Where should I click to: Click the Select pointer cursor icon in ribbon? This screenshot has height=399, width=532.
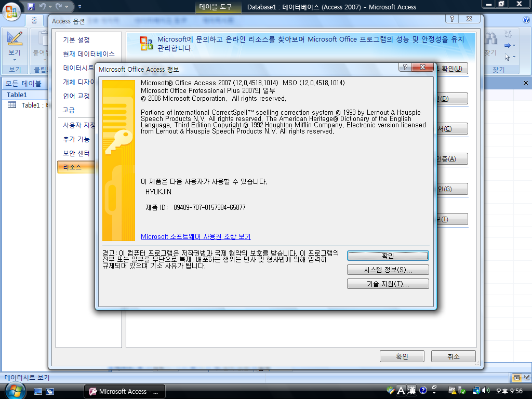(507, 57)
